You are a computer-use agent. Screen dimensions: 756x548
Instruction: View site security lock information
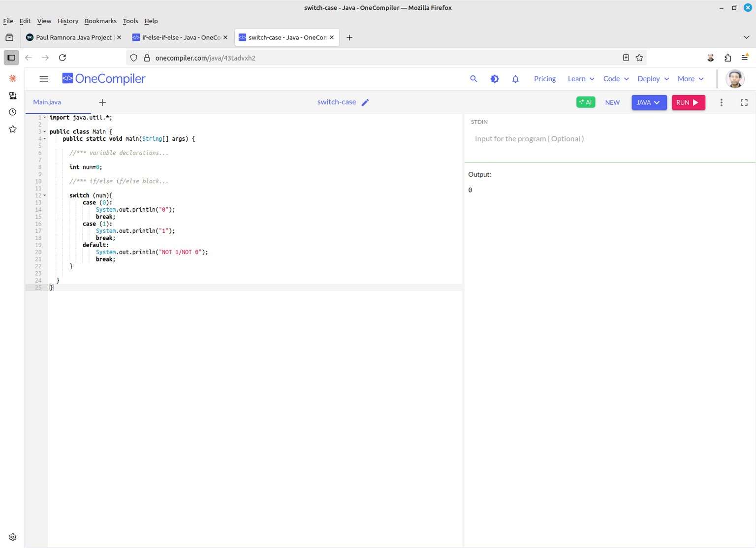tap(147, 58)
